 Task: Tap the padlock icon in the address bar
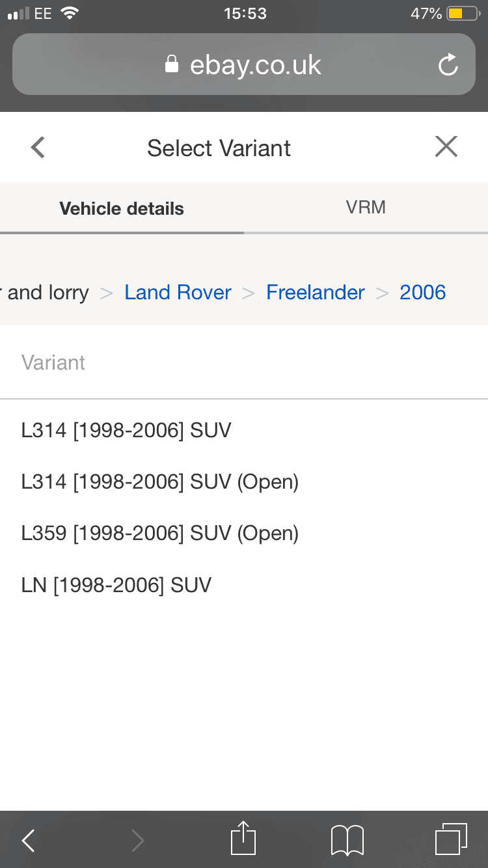[172, 64]
